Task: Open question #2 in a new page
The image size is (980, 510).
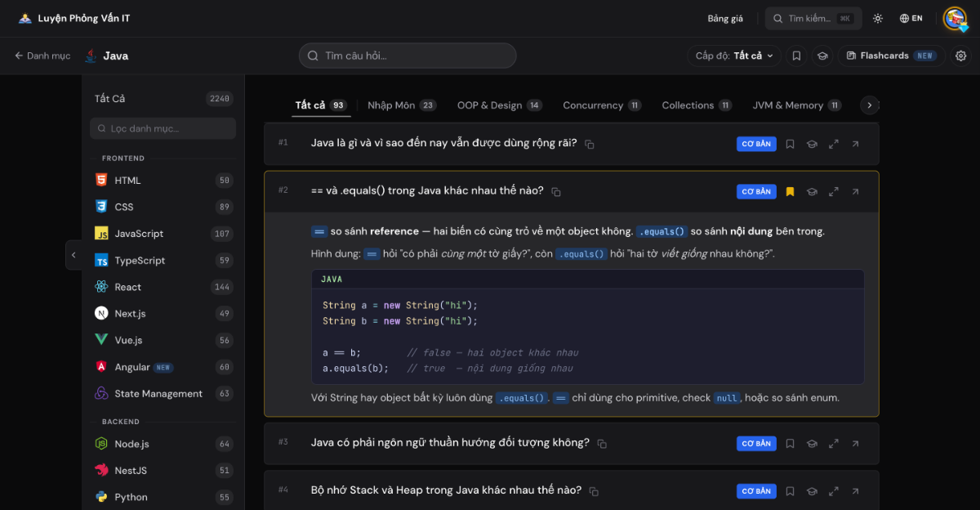Action: [855, 192]
